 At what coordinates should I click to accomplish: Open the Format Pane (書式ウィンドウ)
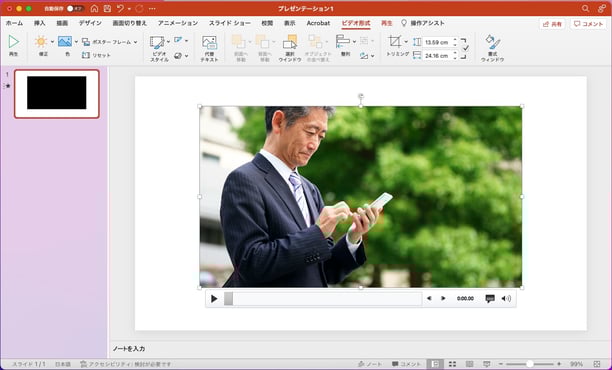point(492,48)
